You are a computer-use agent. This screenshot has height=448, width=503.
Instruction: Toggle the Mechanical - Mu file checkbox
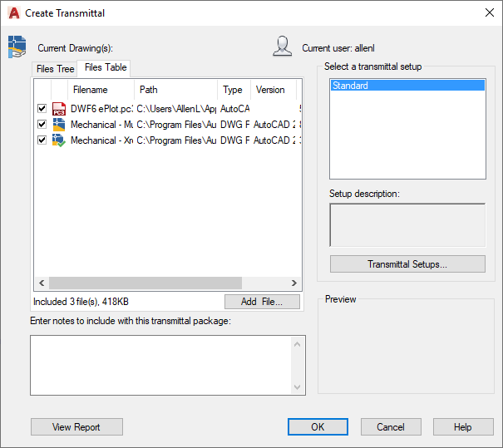click(x=42, y=125)
